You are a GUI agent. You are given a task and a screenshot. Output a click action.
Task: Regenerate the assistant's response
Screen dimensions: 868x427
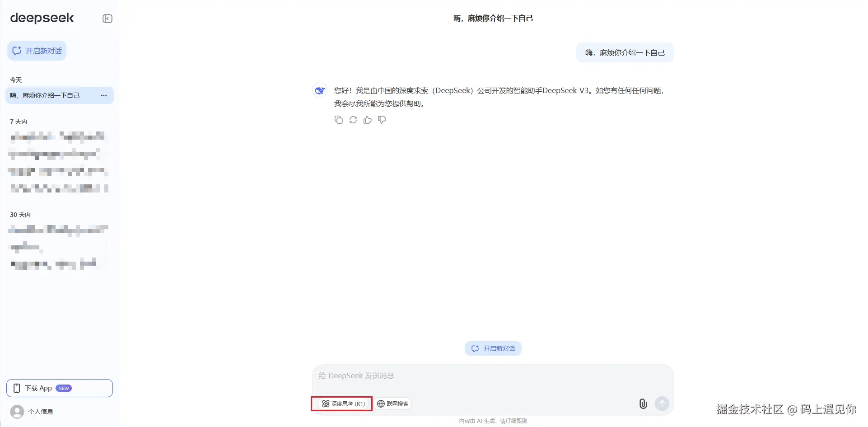coord(353,120)
